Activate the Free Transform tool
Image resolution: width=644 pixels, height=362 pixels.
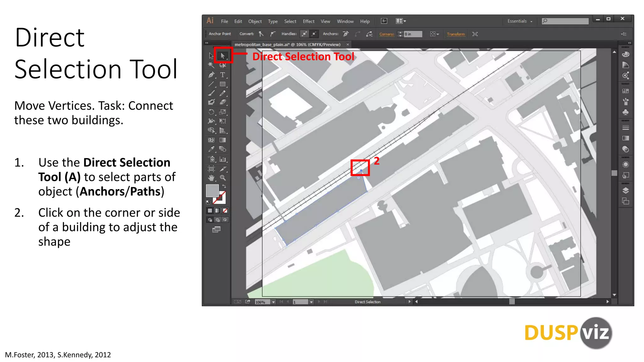pyautogui.click(x=223, y=121)
